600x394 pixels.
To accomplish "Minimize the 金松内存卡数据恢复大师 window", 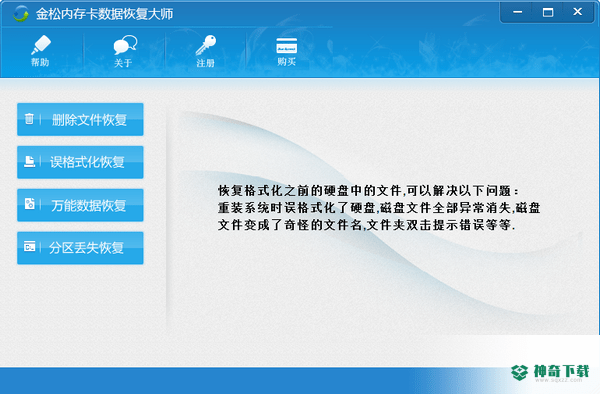I will [517, 12].
